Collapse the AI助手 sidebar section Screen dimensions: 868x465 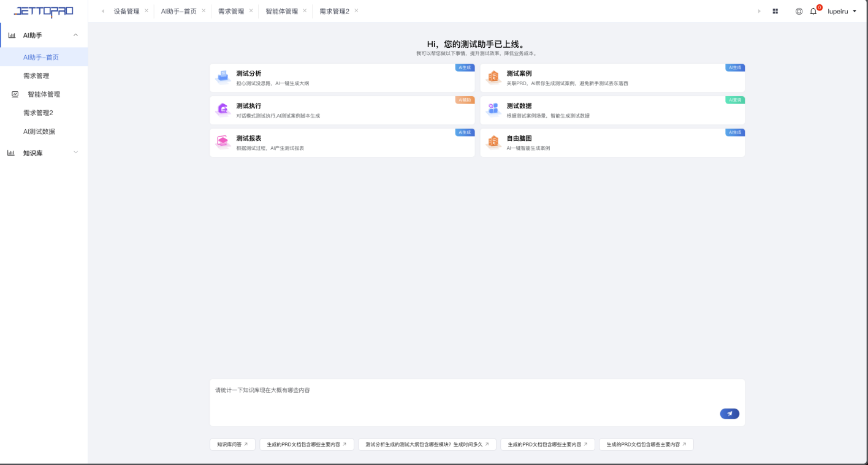(75, 36)
